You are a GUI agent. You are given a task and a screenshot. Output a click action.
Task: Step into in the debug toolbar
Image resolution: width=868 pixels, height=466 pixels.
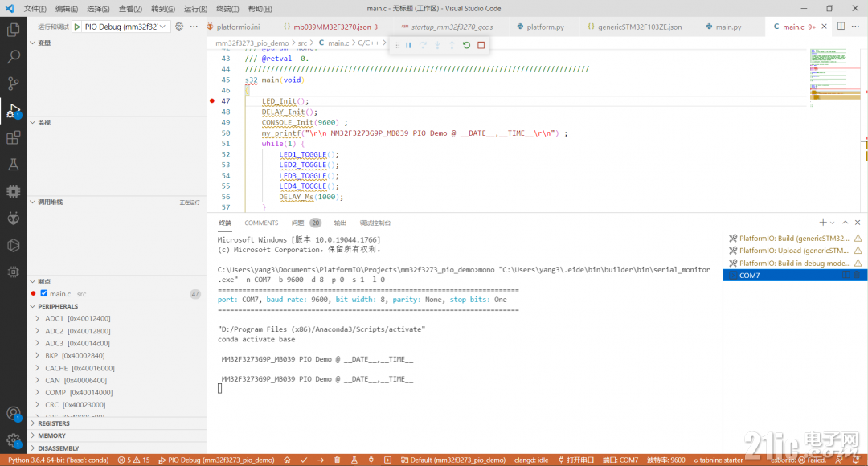(437, 45)
